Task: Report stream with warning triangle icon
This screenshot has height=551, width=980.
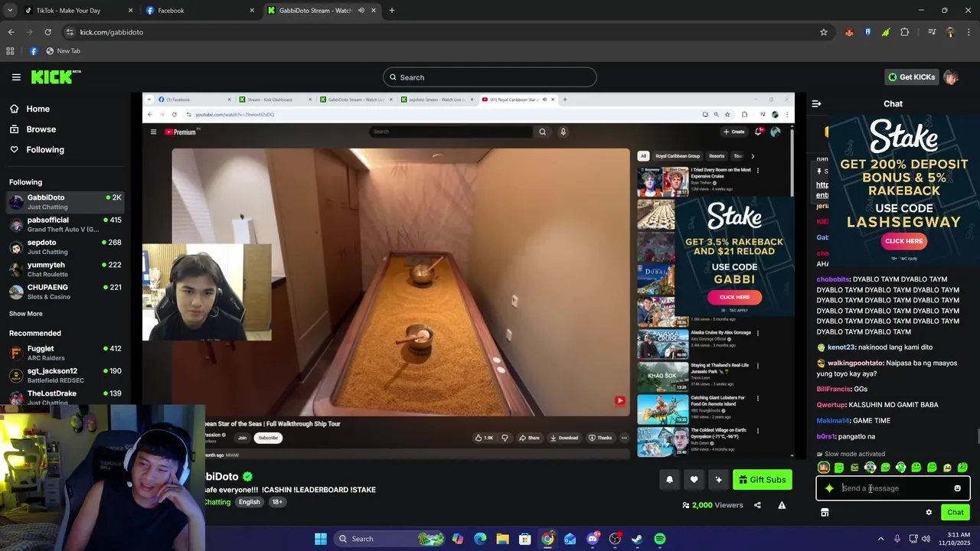Action: pos(782,505)
